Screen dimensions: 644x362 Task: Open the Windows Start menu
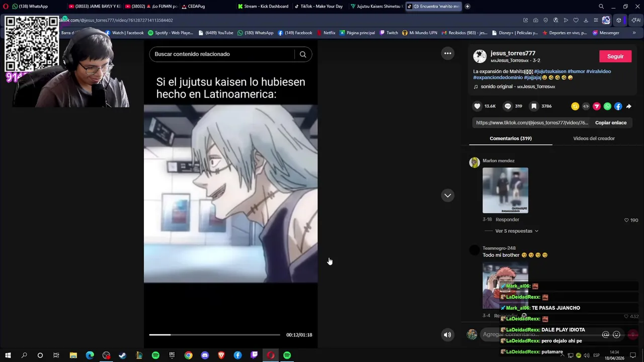click(8, 355)
